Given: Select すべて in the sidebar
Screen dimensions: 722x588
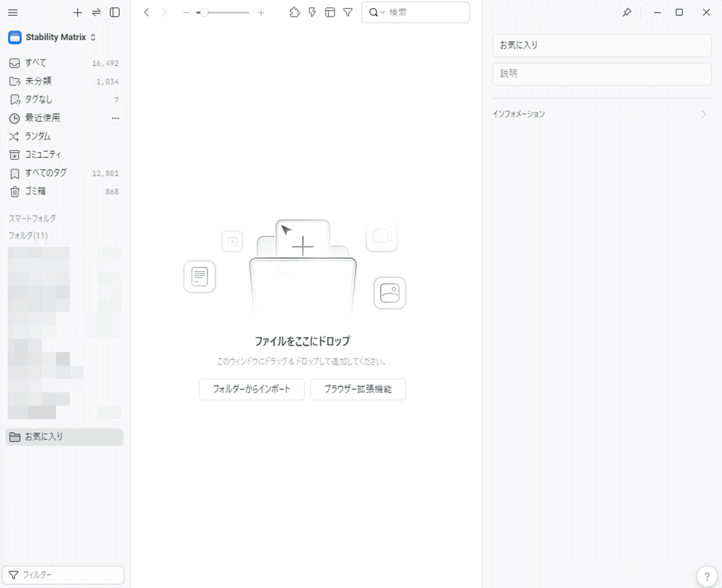Looking at the screenshot, I should click(35, 62).
